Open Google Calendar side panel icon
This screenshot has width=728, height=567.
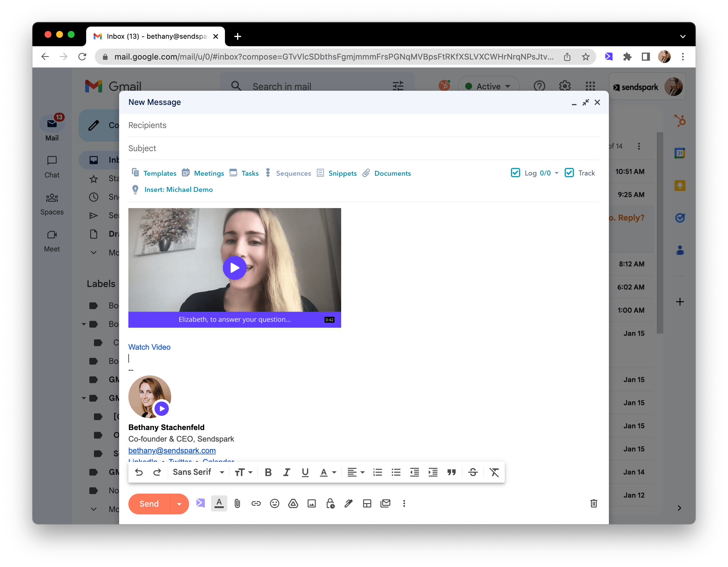680,153
